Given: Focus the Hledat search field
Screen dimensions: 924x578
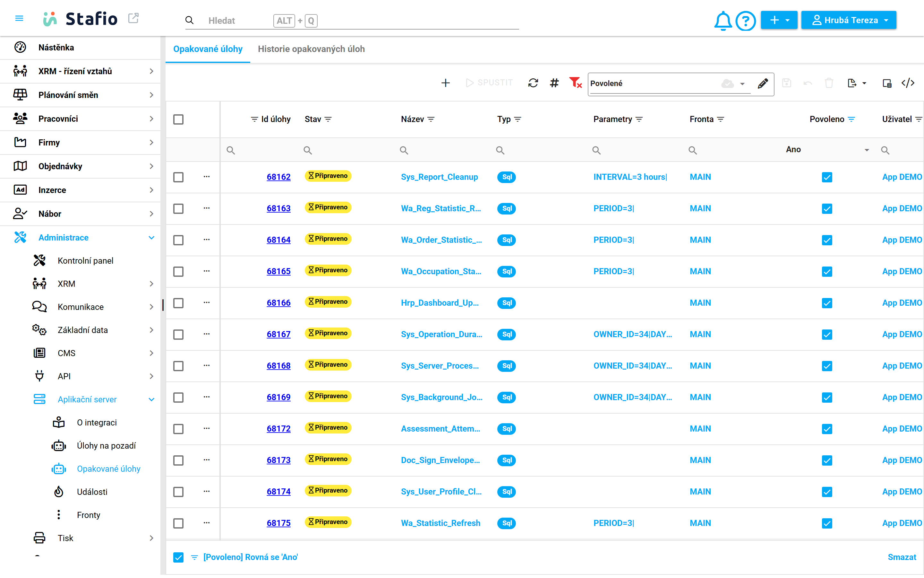Looking at the screenshot, I should pyautogui.click(x=351, y=20).
